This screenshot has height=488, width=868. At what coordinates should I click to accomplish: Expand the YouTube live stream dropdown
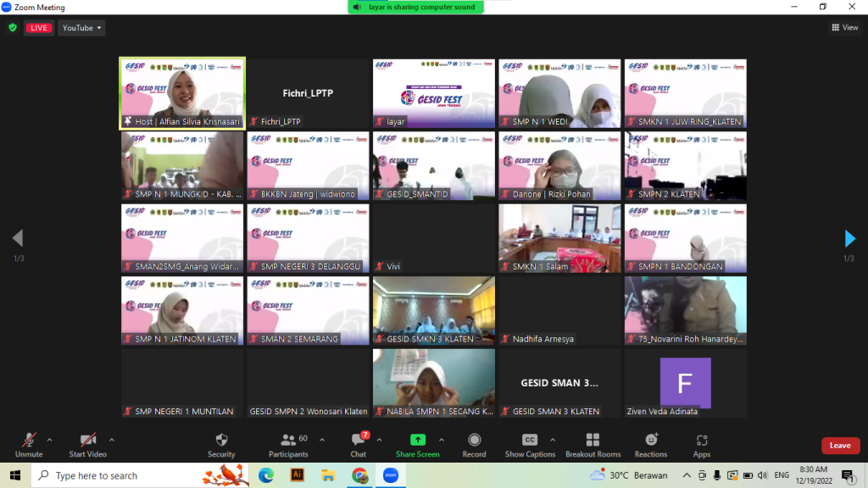[81, 28]
